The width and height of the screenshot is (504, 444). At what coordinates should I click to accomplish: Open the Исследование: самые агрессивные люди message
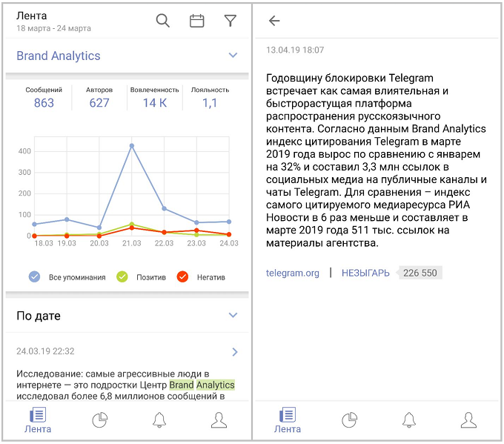point(125,385)
